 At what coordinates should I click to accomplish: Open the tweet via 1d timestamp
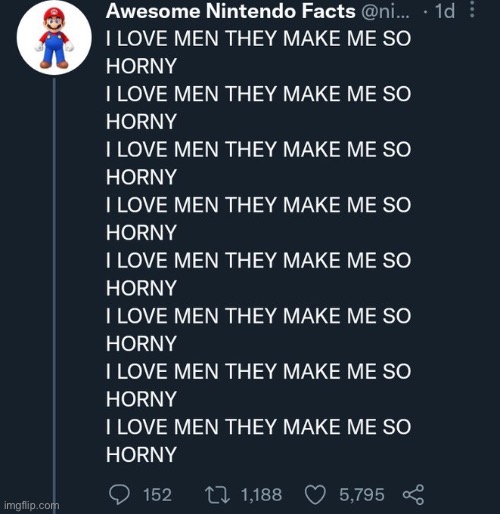pyautogui.click(x=445, y=12)
